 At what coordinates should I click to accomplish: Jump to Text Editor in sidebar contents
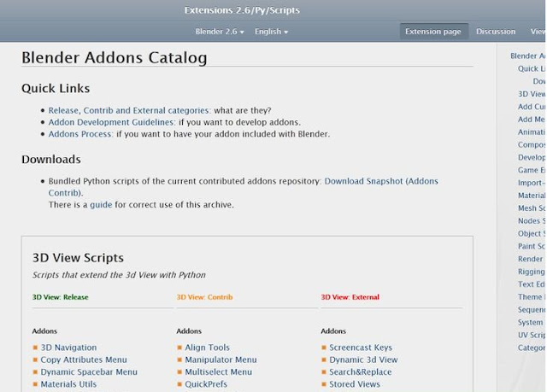pos(532,284)
